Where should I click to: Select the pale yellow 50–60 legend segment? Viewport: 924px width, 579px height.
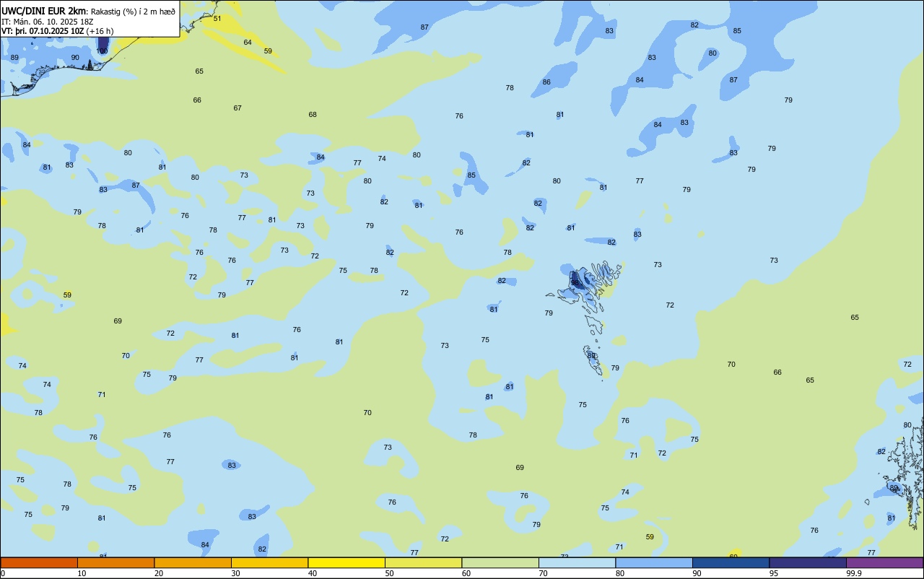(x=423, y=562)
